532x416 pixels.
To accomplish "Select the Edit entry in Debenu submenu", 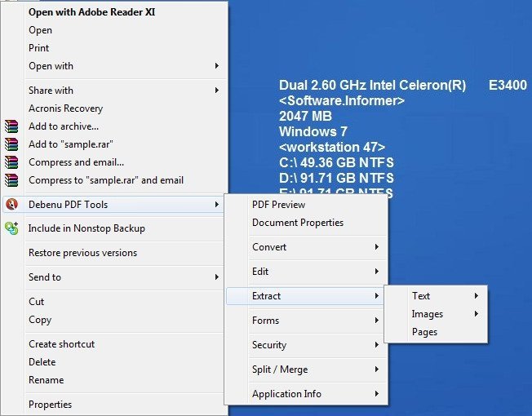I will 306,272.
